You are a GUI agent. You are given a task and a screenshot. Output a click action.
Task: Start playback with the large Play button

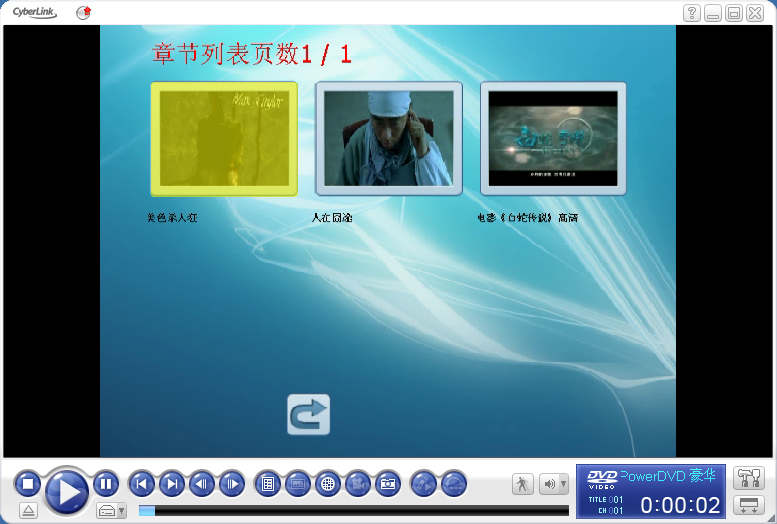point(67,492)
